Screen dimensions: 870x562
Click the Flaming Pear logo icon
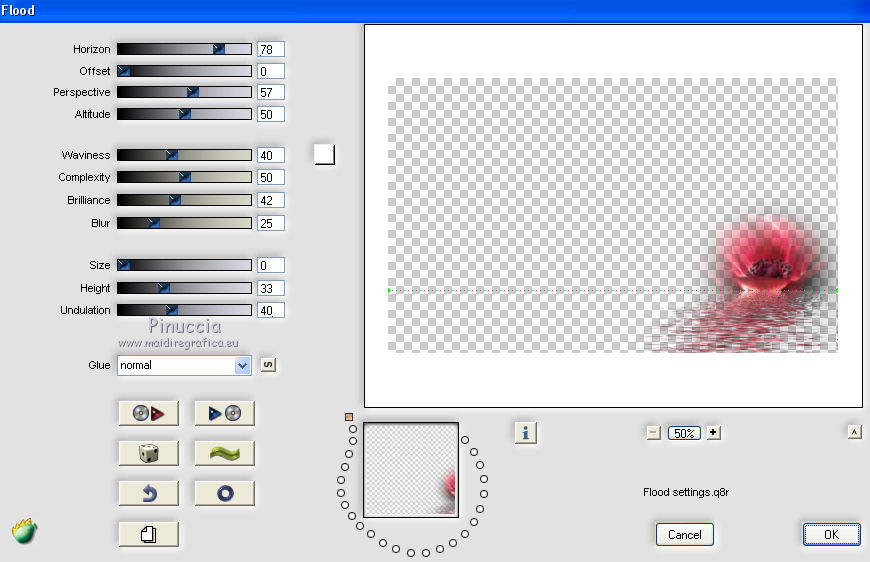(24, 531)
